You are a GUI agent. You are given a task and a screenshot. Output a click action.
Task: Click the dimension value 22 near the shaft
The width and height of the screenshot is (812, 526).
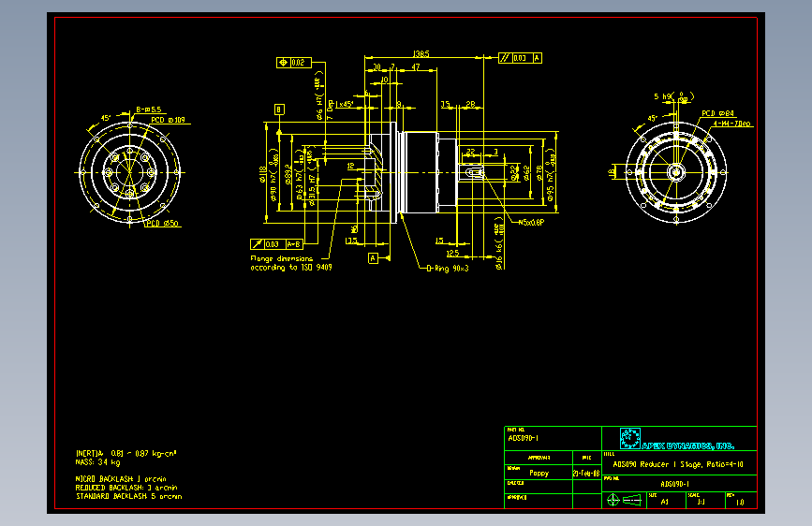pyautogui.click(x=470, y=152)
